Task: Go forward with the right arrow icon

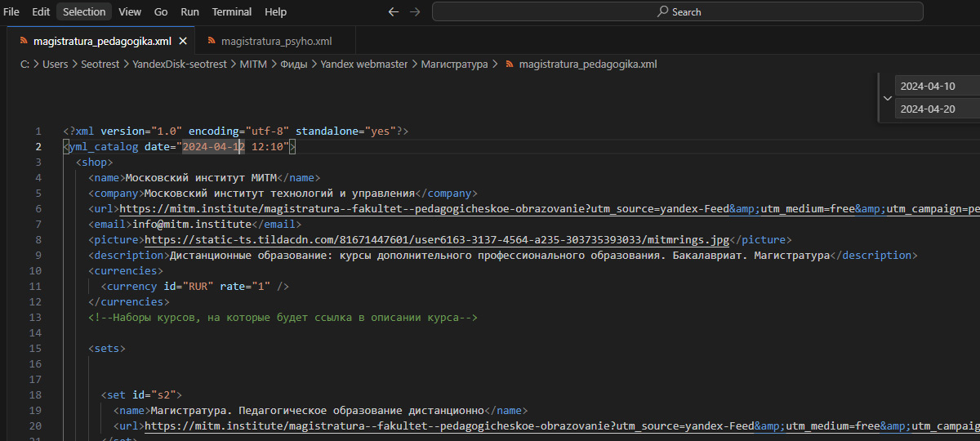Action: [x=415, y=11]
